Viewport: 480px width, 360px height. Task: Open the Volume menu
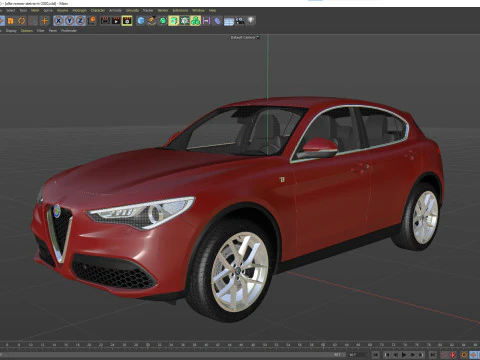[x=62, y=10]
